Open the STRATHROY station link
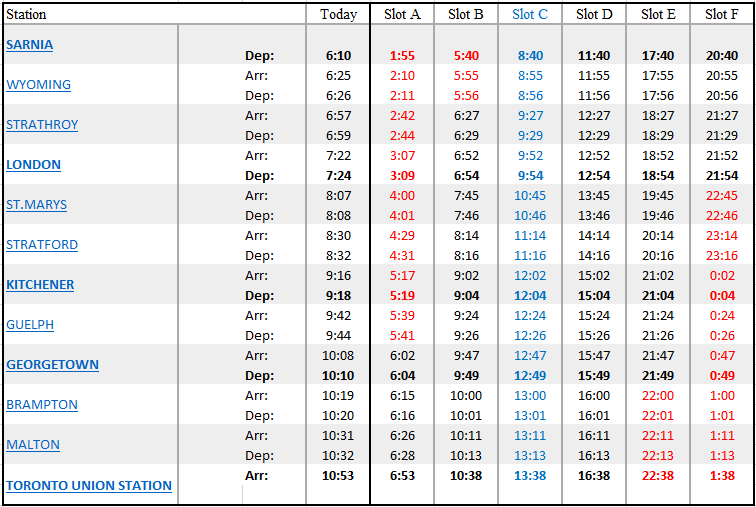This screenshot has width=756, height=507. (x=42, y=125)
